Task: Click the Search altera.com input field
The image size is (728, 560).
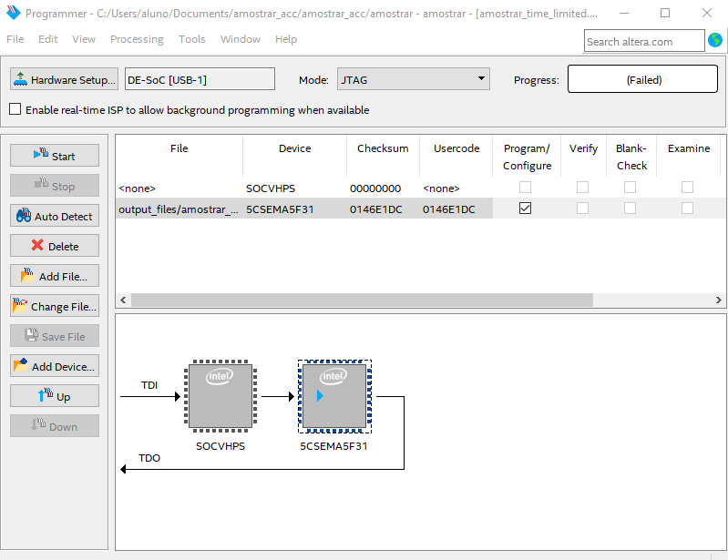Action: point(643,41)
